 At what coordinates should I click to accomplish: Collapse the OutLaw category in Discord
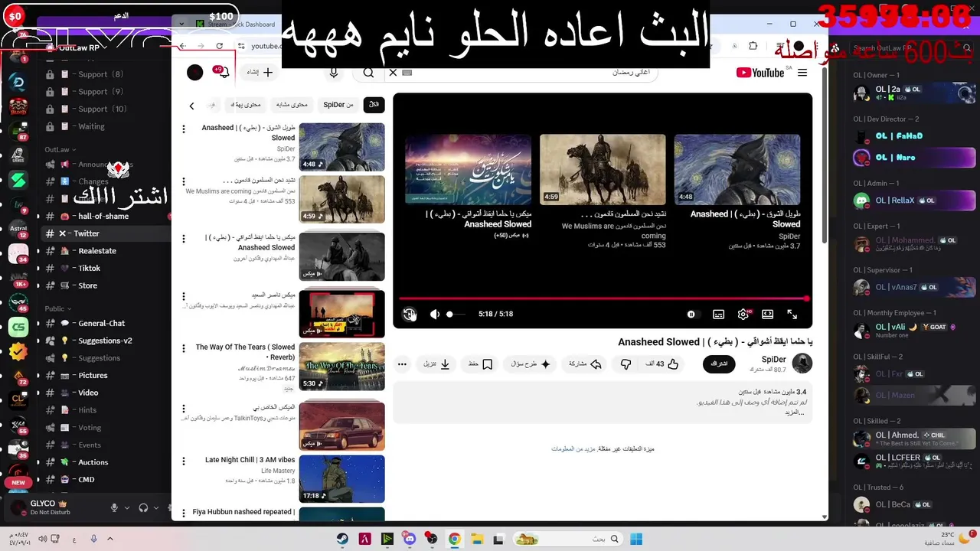click(x=60, y=150)
